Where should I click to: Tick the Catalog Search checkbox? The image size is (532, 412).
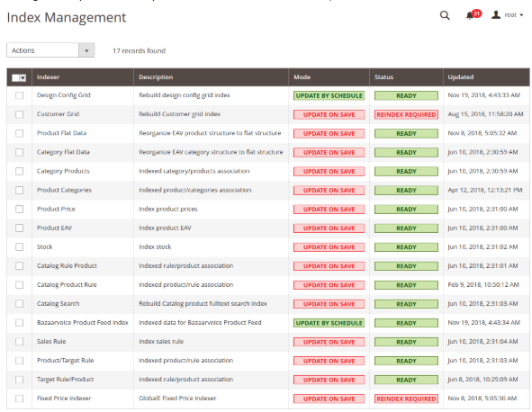(19, 304)
